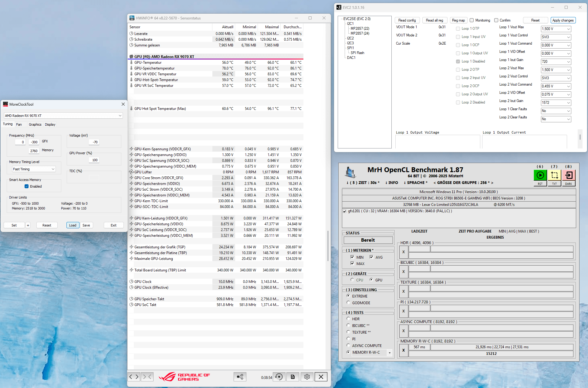Image resolution: width=588 pixels, height=388 pixels.
Task: Open the INFO menu in benchmark
Action: click(x=392, y=183)
